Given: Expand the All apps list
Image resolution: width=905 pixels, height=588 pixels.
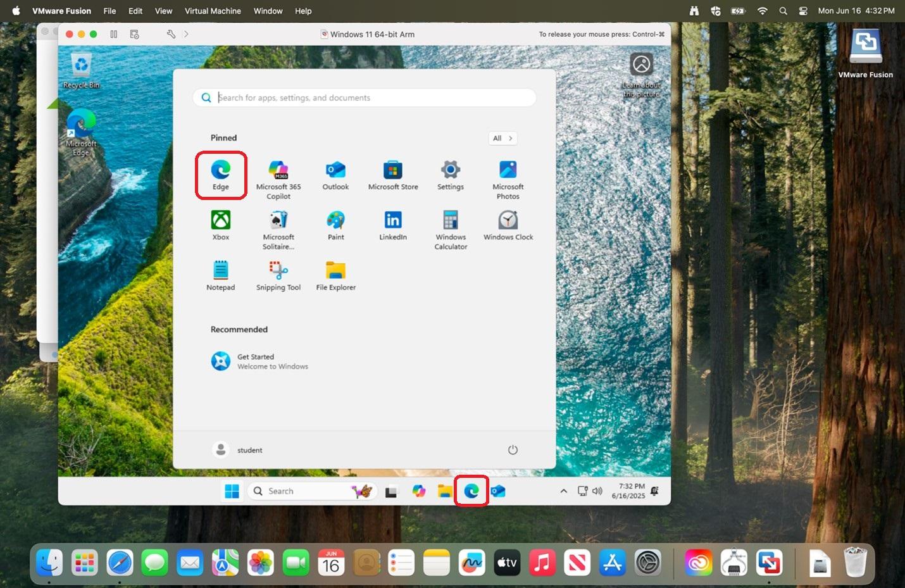Looking at the screenshot, I should [x=503, y=138].
